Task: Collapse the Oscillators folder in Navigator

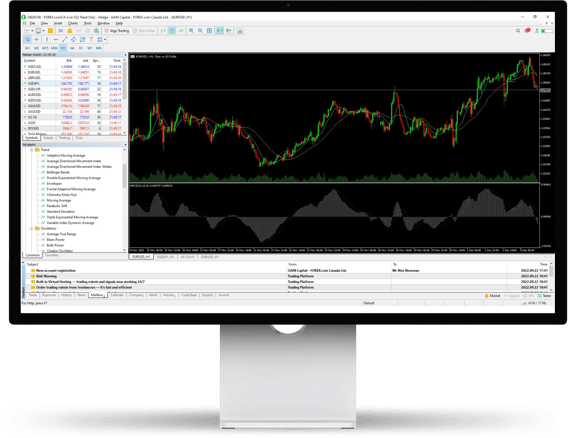Action: coord(32,229)
